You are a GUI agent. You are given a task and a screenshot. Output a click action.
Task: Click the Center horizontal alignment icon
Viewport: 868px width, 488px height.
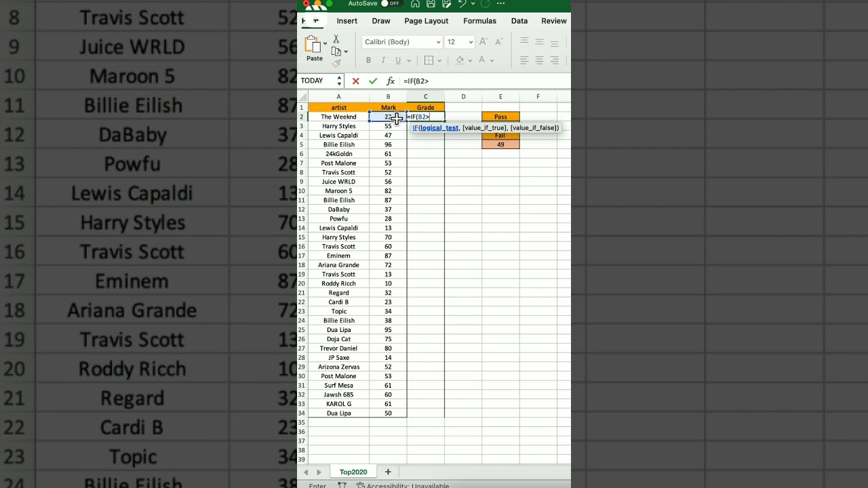[x=539, y=60]
